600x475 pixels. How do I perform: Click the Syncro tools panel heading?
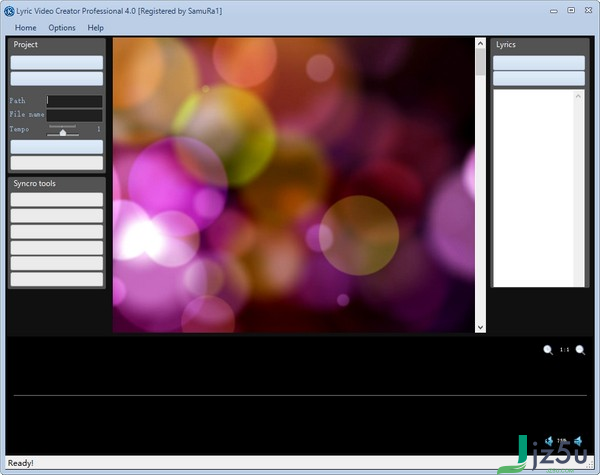(x=34, y=183)
